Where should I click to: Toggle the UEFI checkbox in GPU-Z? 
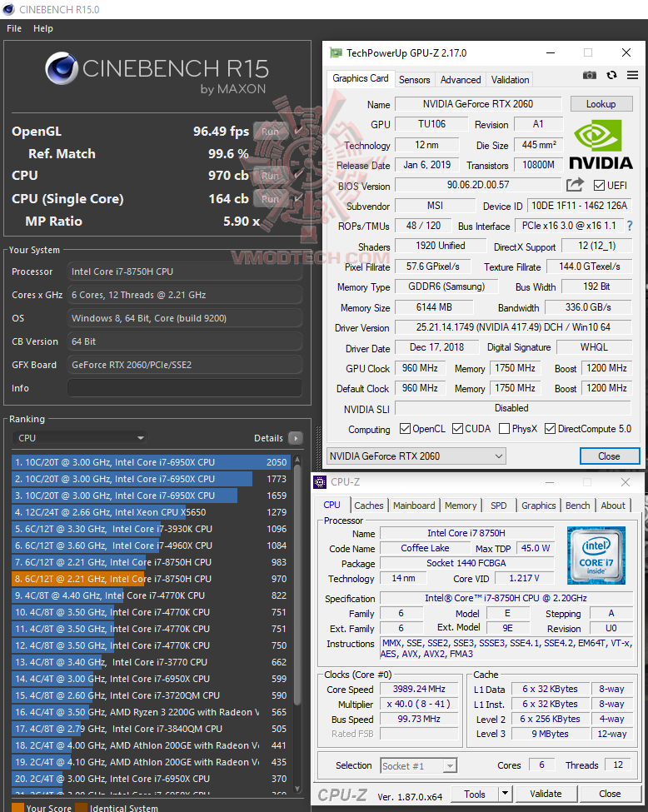pyautogui.click(x=600, y=186)
